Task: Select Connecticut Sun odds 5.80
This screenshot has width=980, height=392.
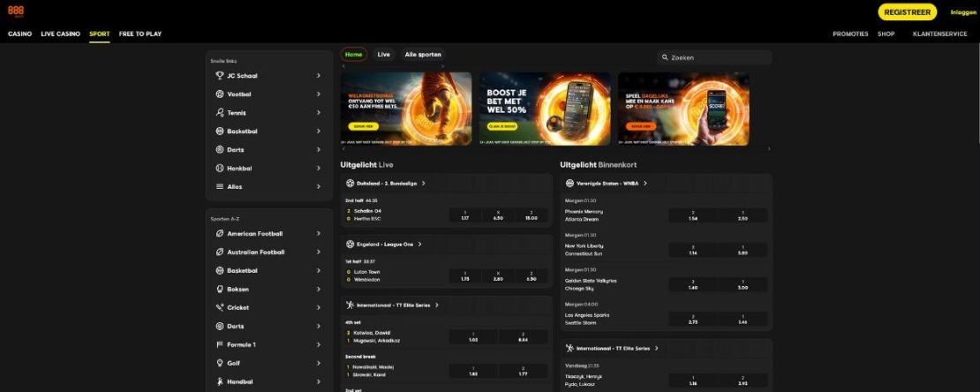Action: (743, 250)
